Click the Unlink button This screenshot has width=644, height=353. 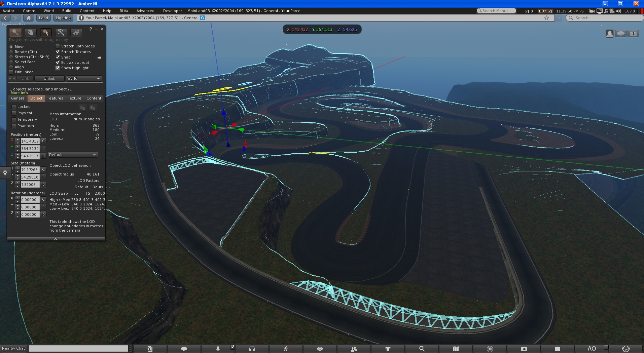(49, 78)
